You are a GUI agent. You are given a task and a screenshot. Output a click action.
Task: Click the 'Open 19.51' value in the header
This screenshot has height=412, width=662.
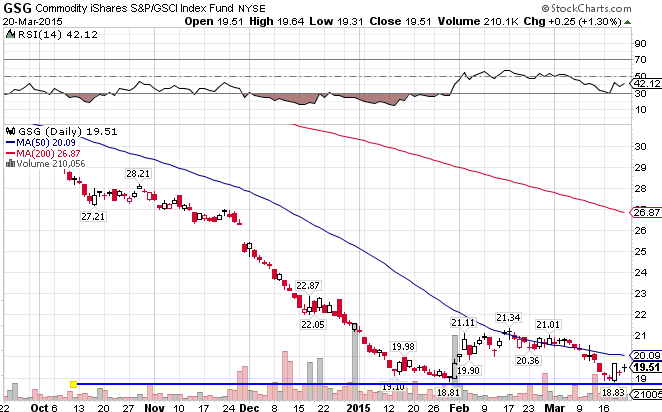coord(214,22)
